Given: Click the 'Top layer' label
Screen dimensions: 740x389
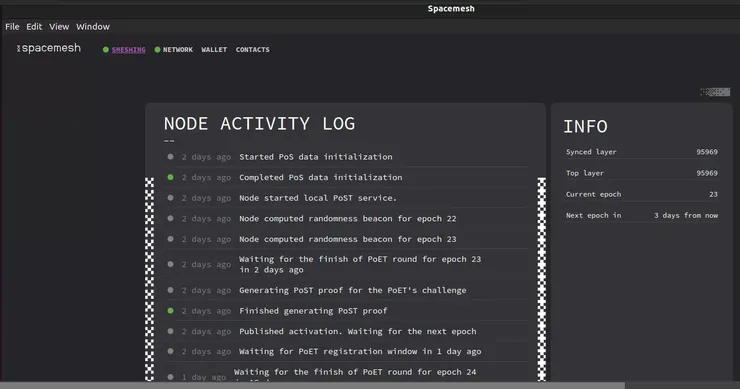Looking at the screenshot, I should pos(585,173).
